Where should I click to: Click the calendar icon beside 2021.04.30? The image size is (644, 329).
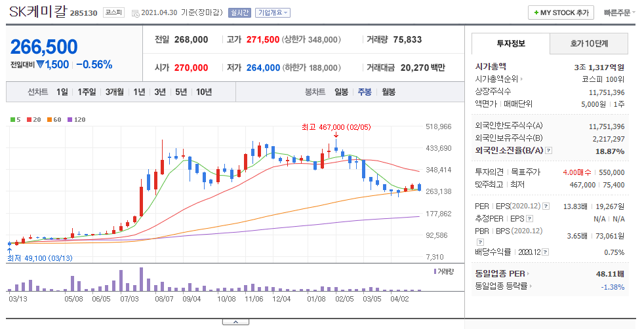pyautogui.click(x=135, y=13)
